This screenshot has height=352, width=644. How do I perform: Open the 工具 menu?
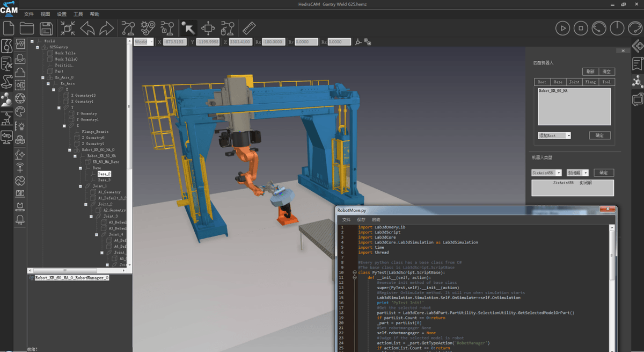tap(78, 14)
